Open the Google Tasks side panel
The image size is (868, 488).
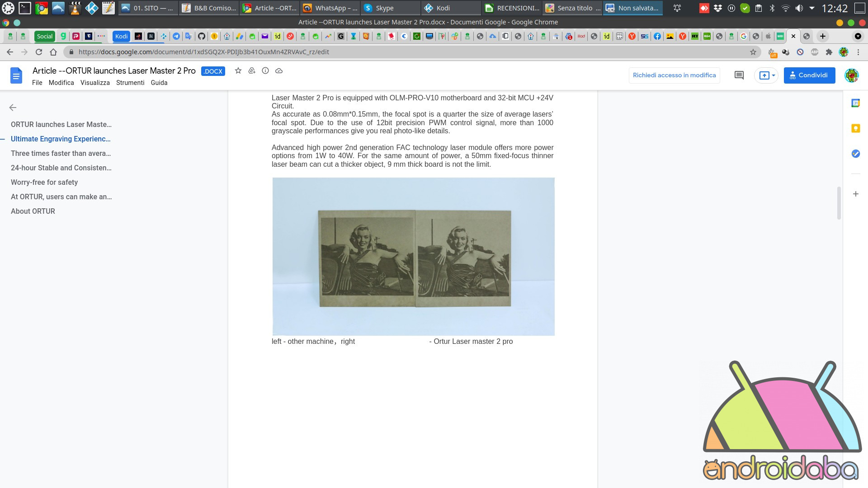pos(855,154)
